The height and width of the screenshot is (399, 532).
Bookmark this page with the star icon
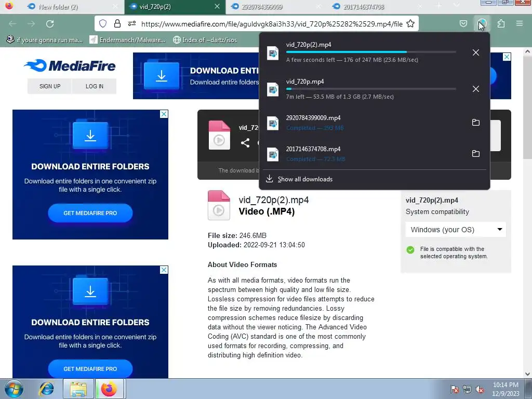tap(410, 24)
